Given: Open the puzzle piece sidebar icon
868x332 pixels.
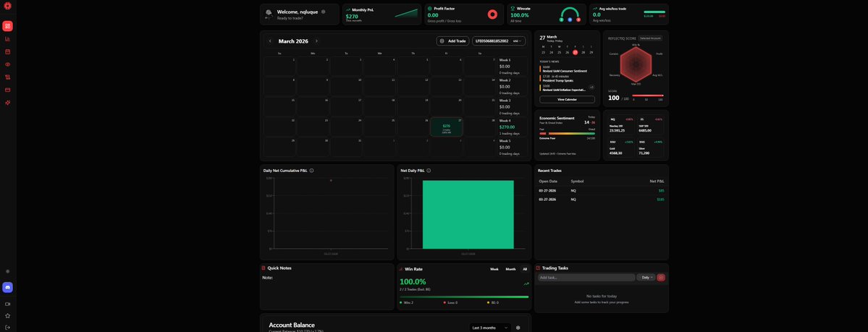Looking at the screenshot, I should 8,103.
